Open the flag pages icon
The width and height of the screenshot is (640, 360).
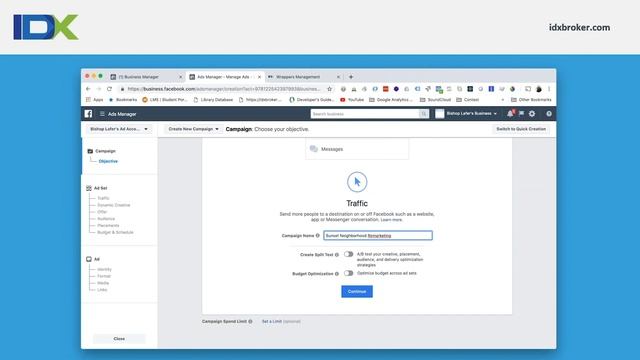521,114
